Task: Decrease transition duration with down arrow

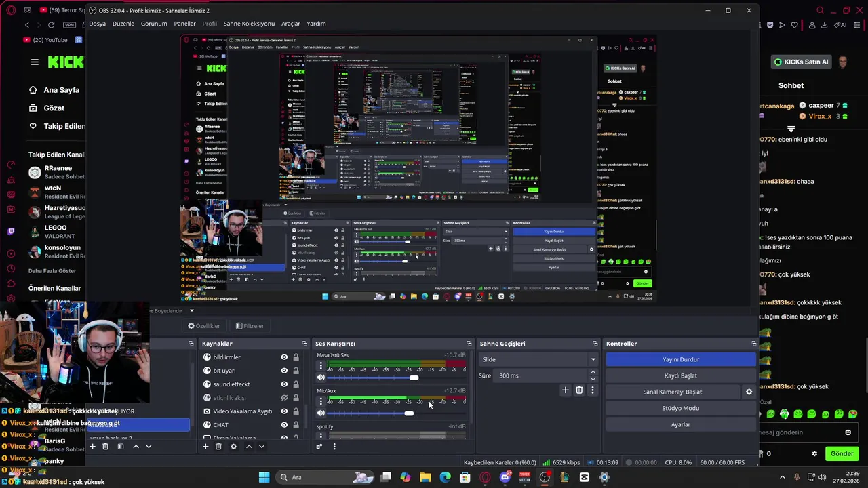Action: tap(593, 379)
